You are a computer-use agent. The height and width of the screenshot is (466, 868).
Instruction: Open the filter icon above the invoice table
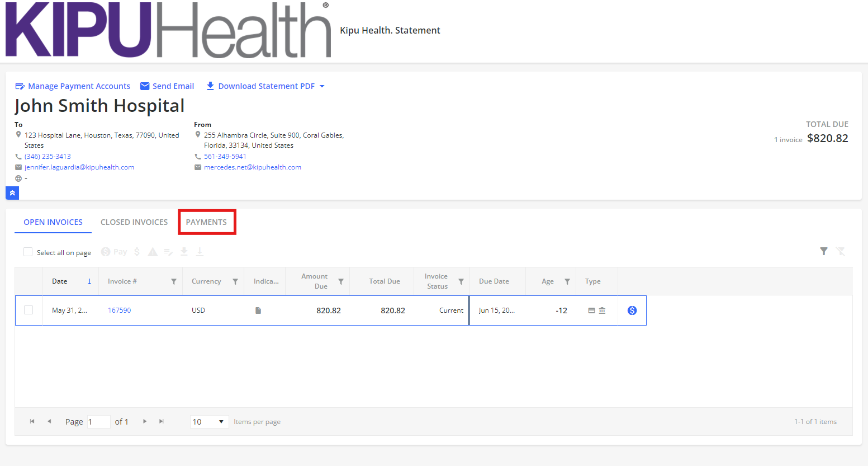823,252
